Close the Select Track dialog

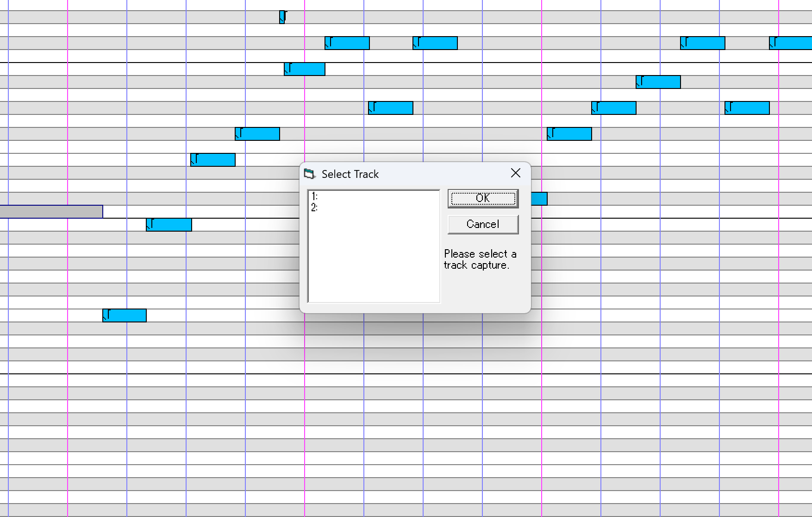[515, 173]
